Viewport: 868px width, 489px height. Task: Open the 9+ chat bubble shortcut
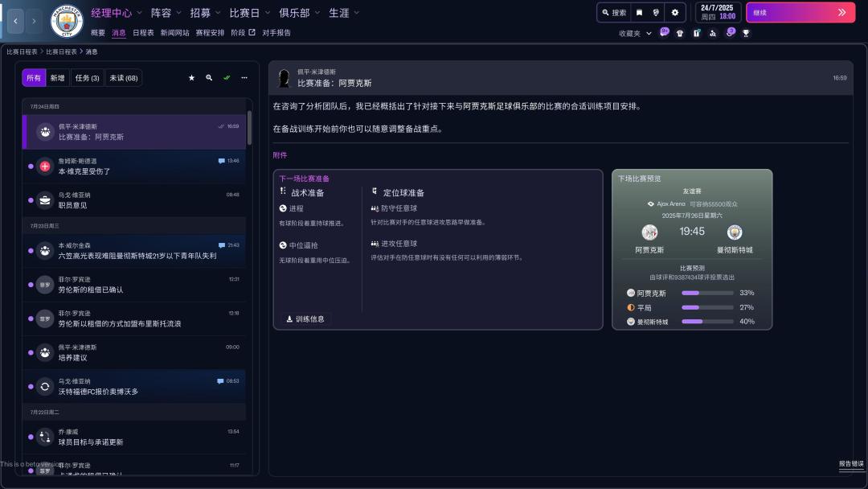coord(665,33)
